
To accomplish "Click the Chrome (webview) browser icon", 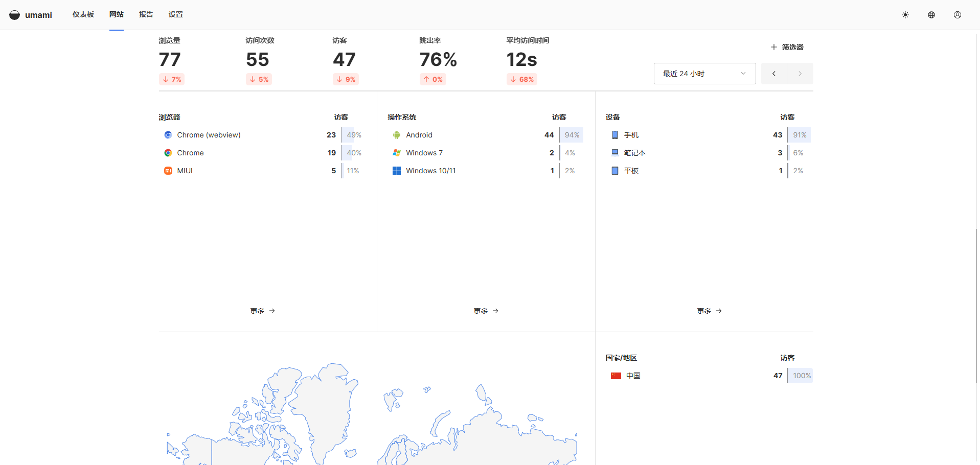I will (168, 135).
